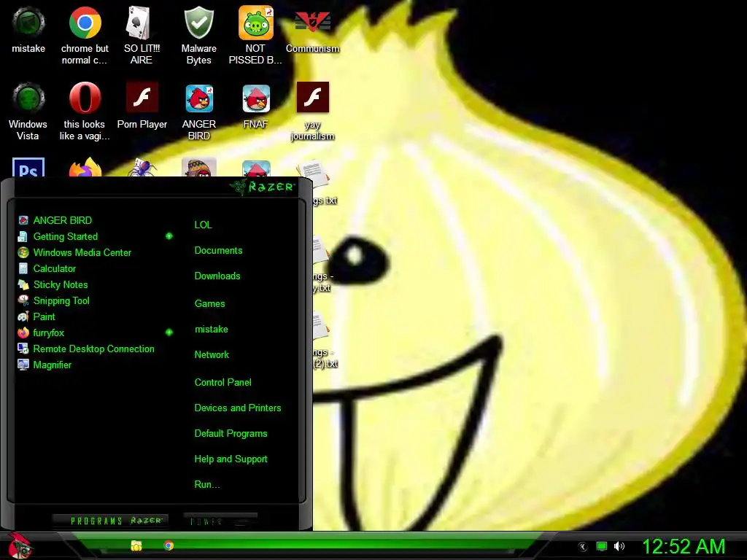Open Downloads in start menu
747x560 pixels.
[x=217, y=276]
